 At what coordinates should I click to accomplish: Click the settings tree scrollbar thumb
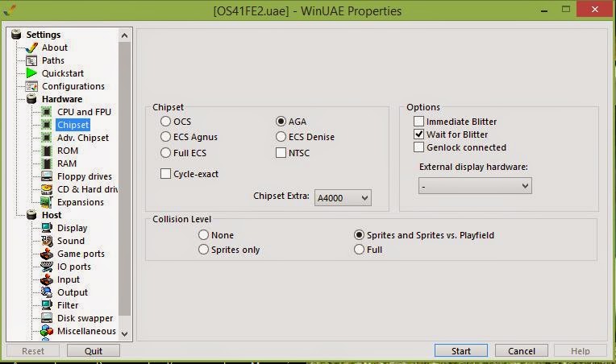[x=124, y=179]
